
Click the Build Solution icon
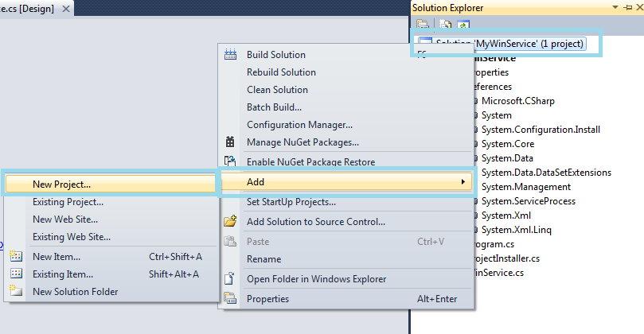[x=231, y=55]
